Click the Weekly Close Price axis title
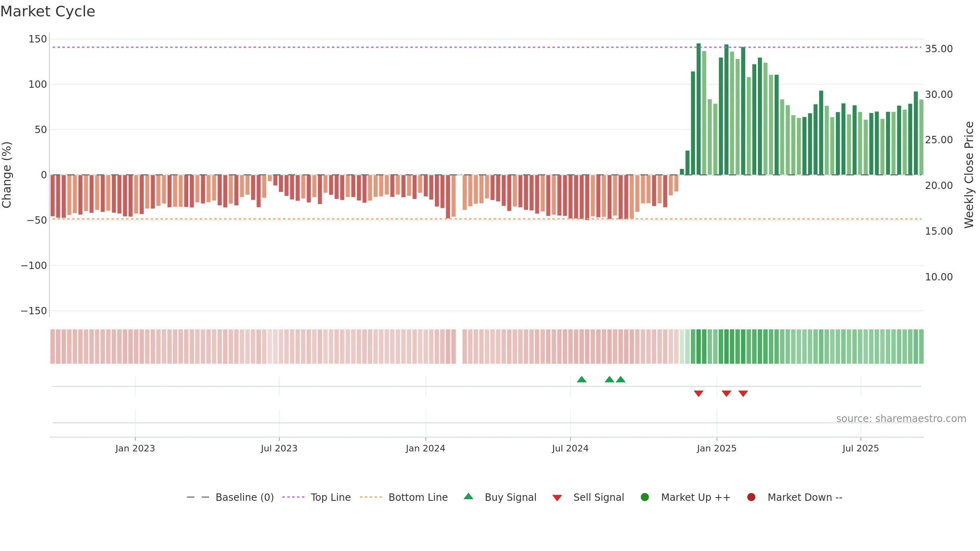This screenshot has width=980, height=551. pyautogui.click(x=969, y=175)
